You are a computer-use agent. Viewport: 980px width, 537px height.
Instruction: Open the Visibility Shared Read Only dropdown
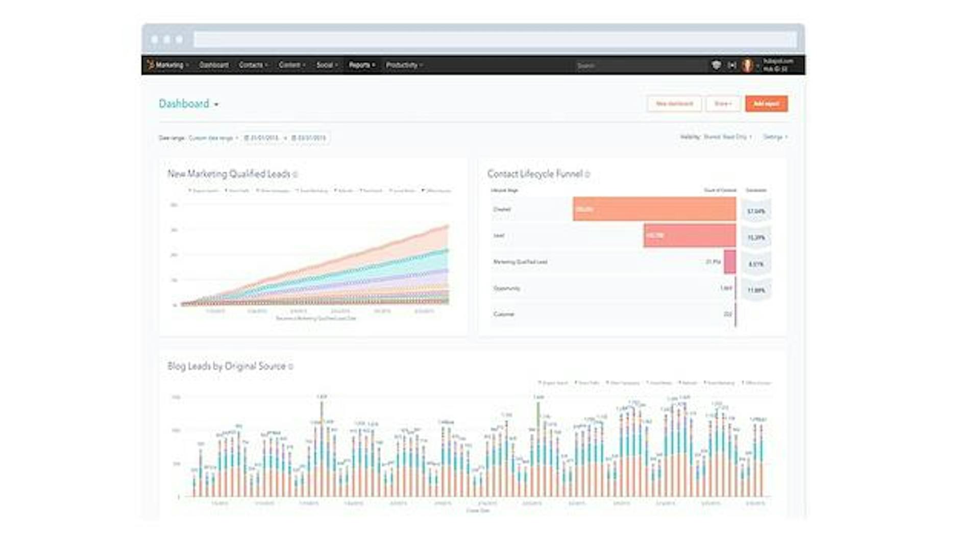[716, 137]
